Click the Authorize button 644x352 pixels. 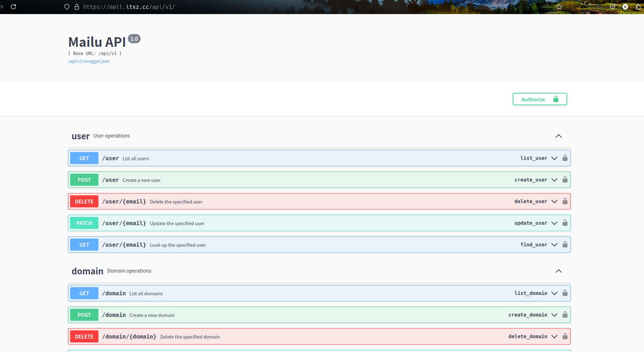coord(540,99)
